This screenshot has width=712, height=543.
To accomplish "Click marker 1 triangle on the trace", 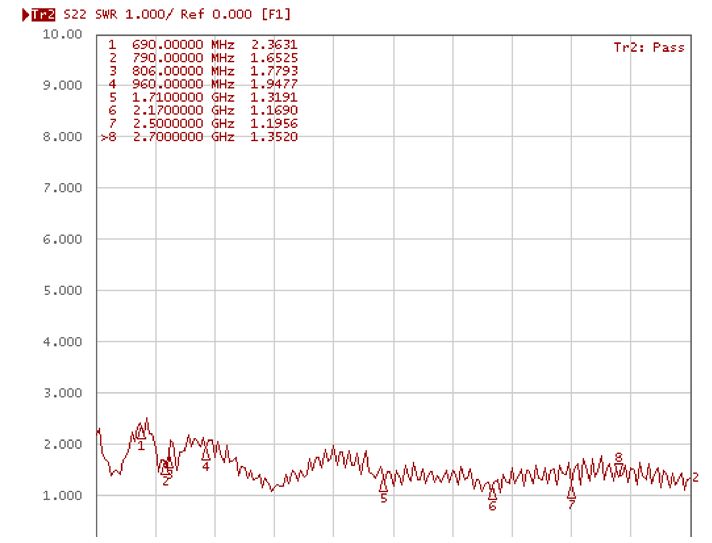I will (x=141, y=432).
